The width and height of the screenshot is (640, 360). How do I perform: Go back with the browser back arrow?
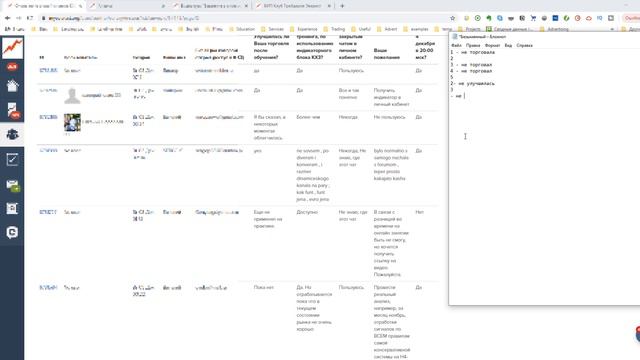[x=7, y=18]
